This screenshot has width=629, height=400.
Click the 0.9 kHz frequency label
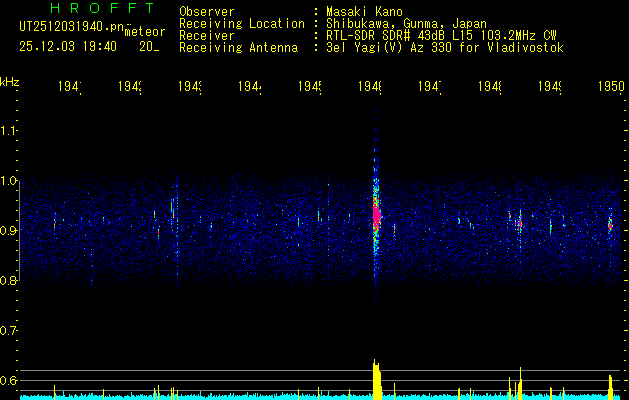click(8, 231)
